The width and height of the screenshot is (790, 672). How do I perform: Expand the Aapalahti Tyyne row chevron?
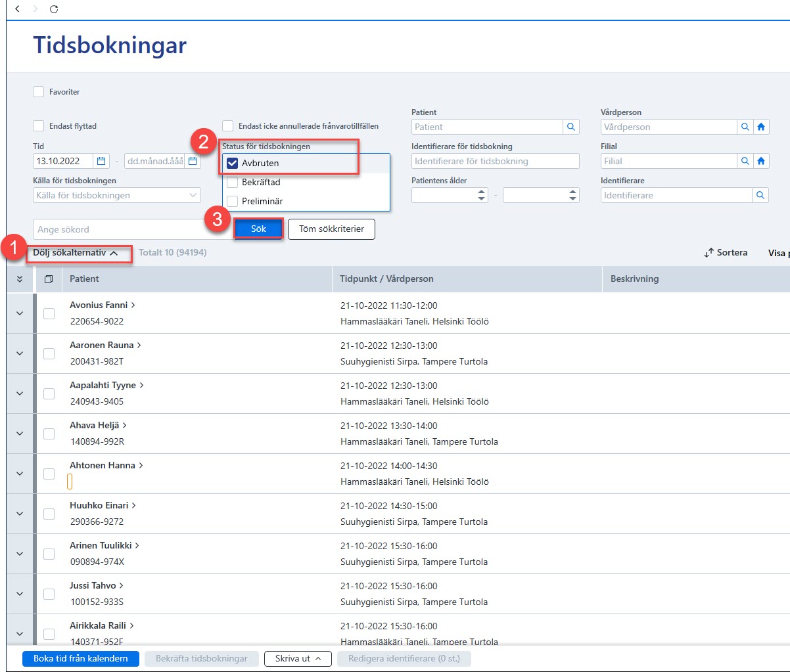(x=20, y=393)
